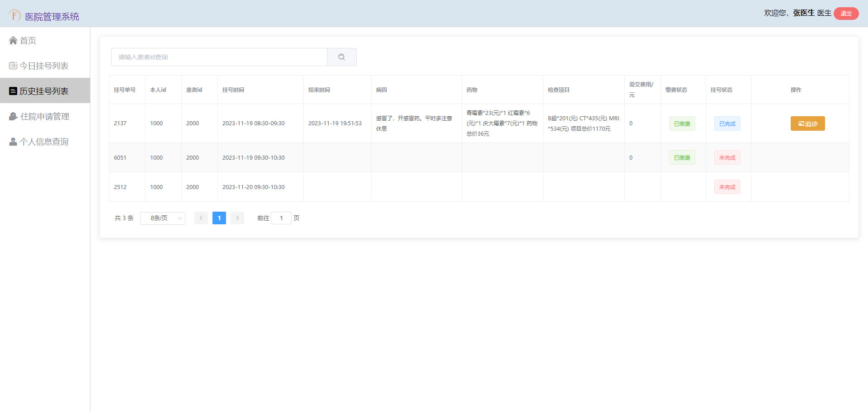This screenshot has width=868, height=412.
Task: Click 已缴费 tag in row 2137
Action: [682, 123]
